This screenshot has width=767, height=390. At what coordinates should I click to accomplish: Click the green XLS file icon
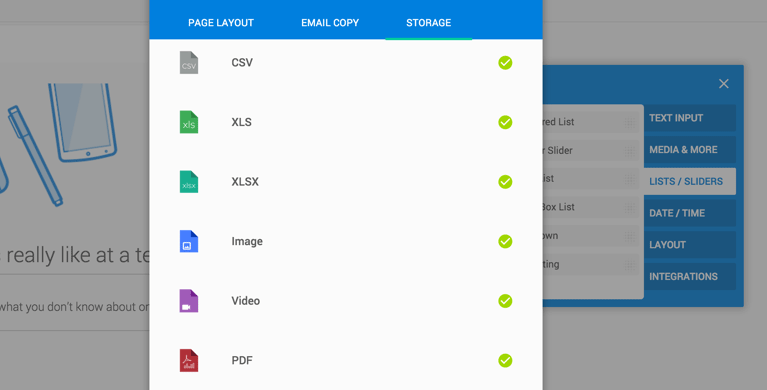pyautogui.click(x=189, y=122)
